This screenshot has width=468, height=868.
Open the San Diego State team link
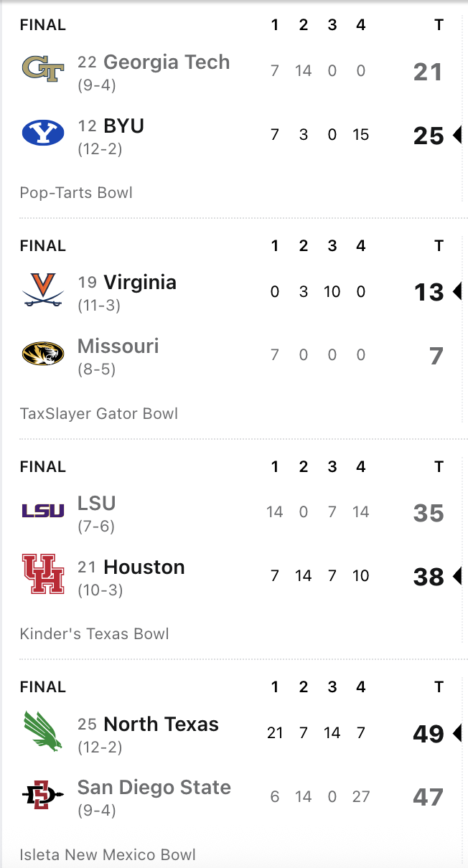154,787
